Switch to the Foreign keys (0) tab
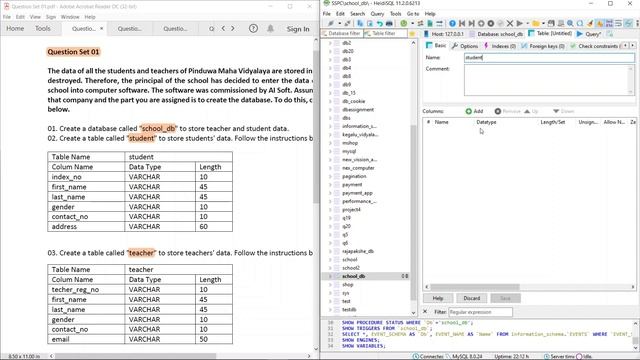This screenshot has height=360, width=640. click(543, 46)
